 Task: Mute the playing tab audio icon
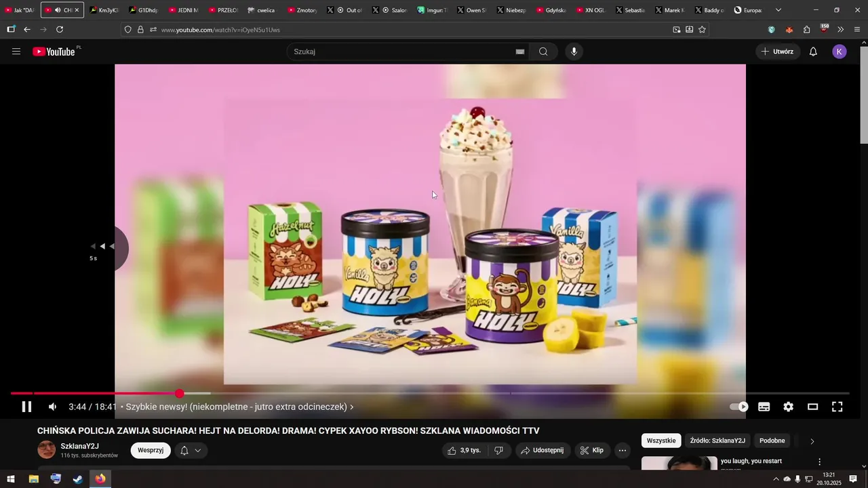click(x=57, y=10)
